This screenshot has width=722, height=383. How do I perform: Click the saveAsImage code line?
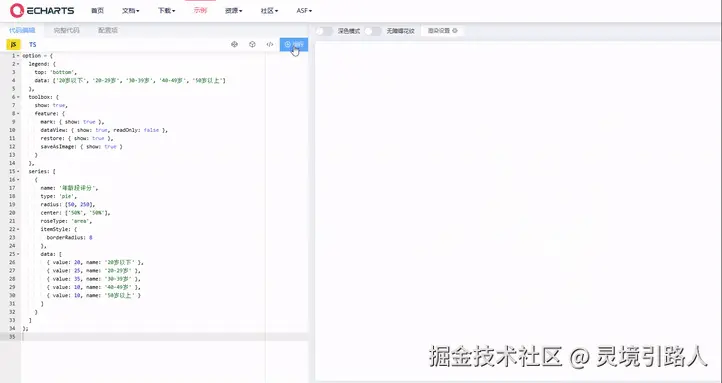pyautogui.click(x=82, y=147)
